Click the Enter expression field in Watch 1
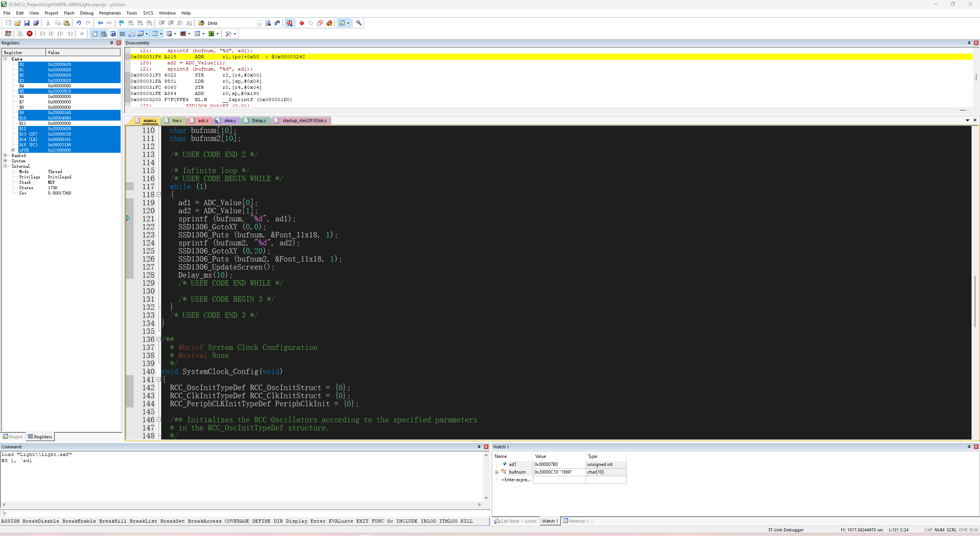Screen dimensions: 980x536 [515, 480]
